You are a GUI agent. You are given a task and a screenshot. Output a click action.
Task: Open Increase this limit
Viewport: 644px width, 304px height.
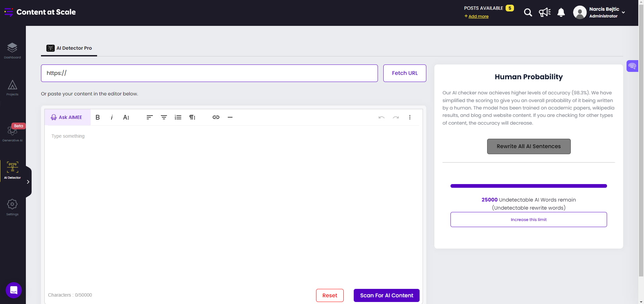pyautogui.click(x=528, y=219)
